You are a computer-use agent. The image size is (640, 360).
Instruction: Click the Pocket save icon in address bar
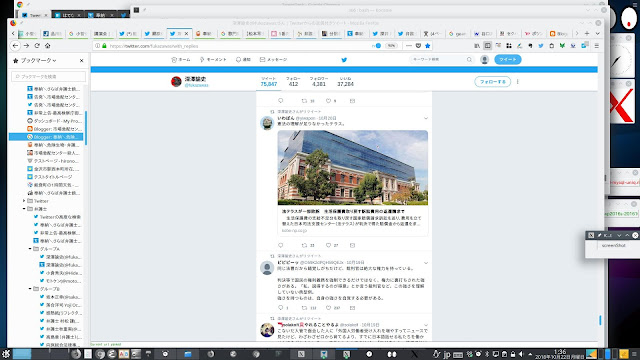418,46
